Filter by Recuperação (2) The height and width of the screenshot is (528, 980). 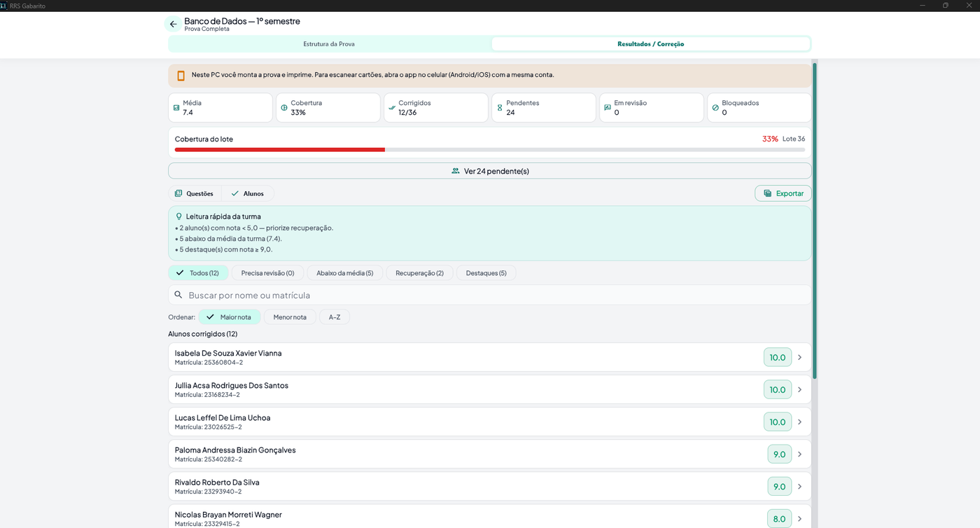click(419, 273)
